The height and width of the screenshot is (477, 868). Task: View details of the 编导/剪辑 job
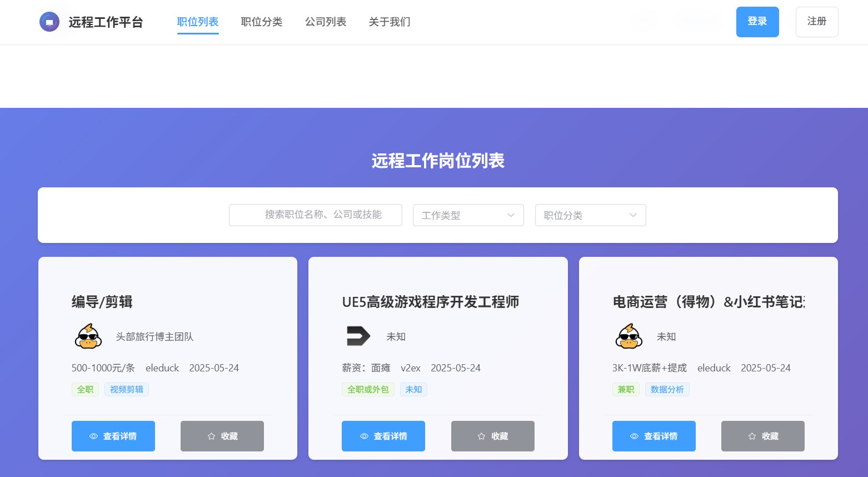point(113,436)
